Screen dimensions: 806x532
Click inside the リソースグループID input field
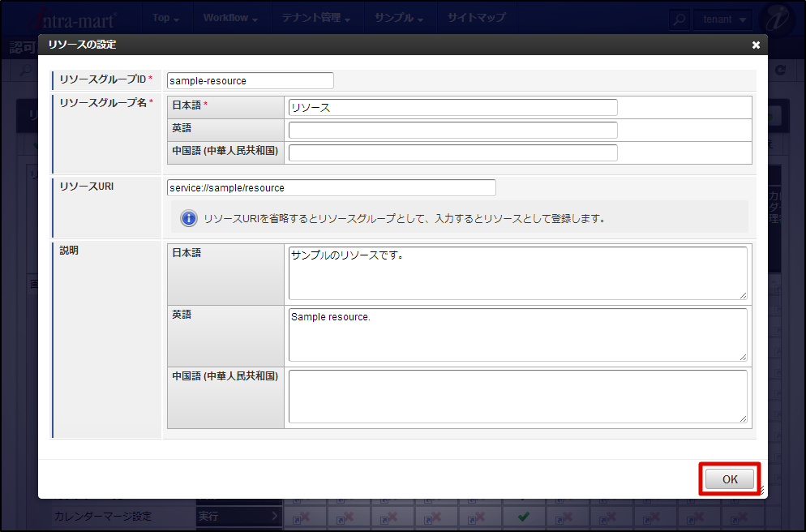pos(250,80)
